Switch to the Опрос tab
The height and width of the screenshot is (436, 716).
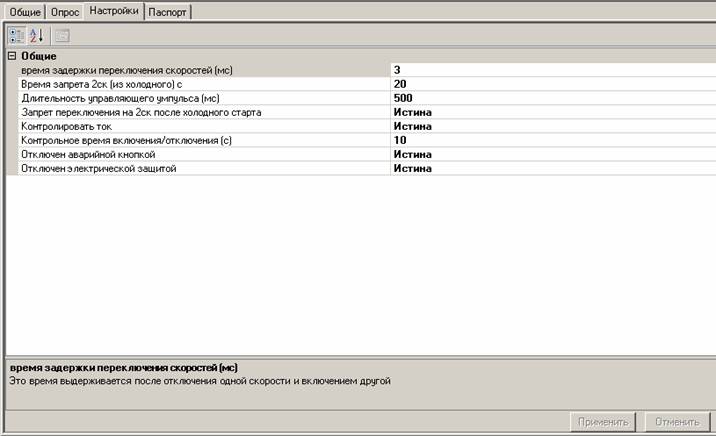click(x=65, y=12)
